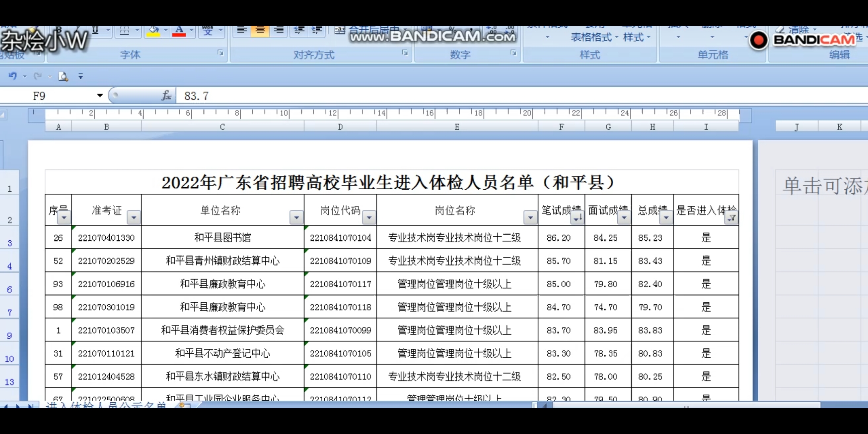Click the merge and center icon

click(340, 31)
